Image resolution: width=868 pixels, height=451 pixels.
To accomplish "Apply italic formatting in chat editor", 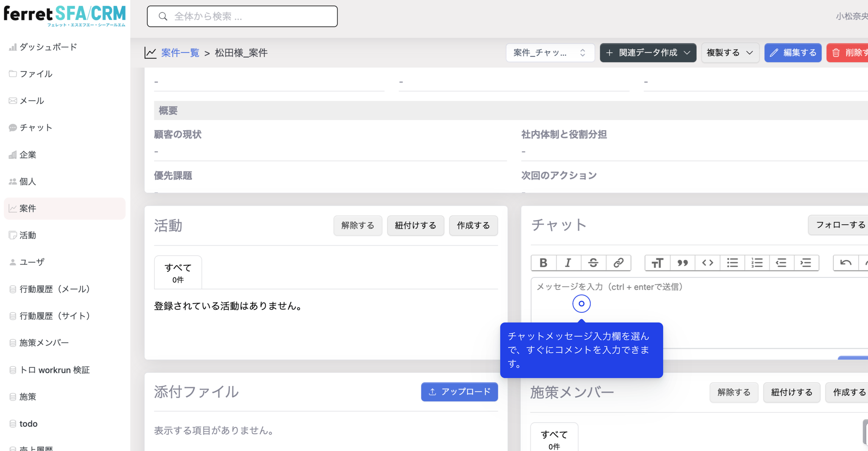I will pyautogui.click(x=568, y=263).
